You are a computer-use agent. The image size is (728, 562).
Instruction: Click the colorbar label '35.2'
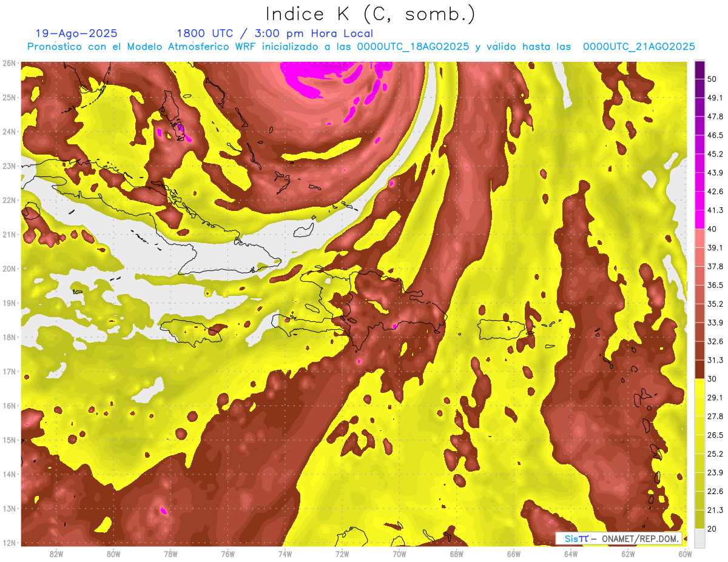point(716,304)
